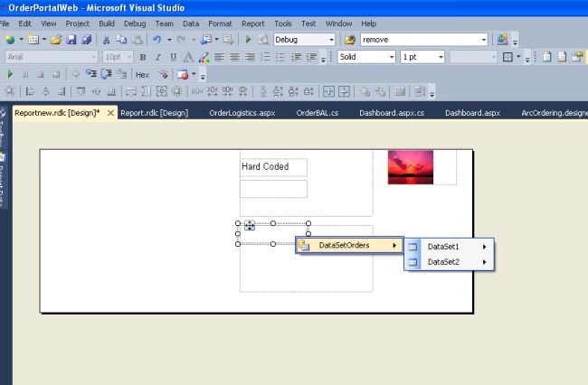The height and width of the screenshot is (385, 588).
Task: Toggle Italic formatting
Action: [x=158, y=57]
